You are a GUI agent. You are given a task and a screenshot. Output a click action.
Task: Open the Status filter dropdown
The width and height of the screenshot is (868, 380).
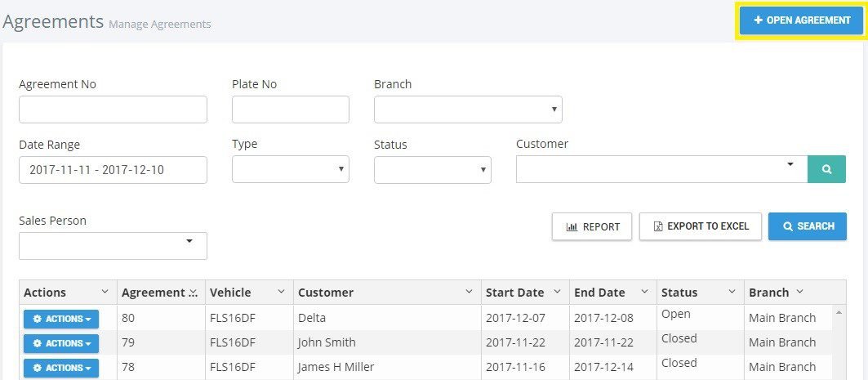432,169
